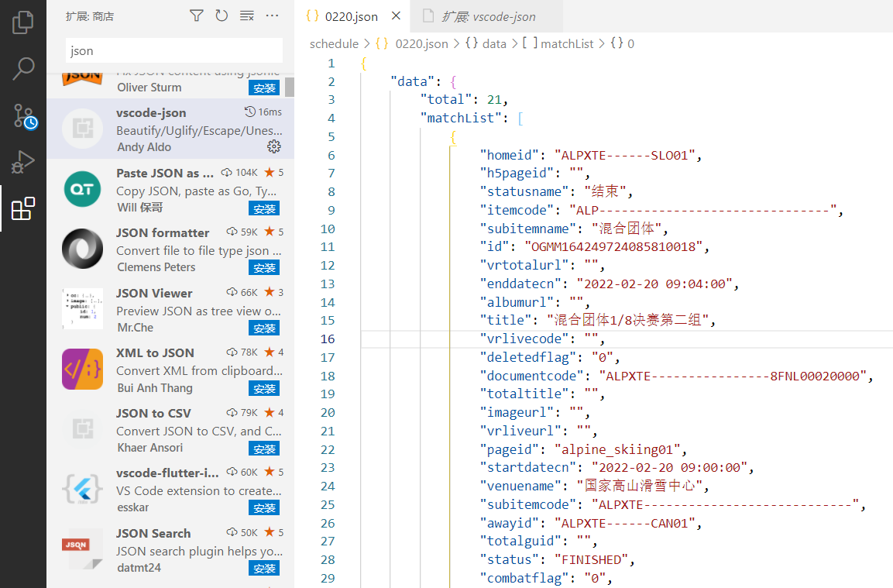Image resolution: width=893 pixels, height=588 pixels.
Task: Install the JSON Viewer extension
Action: point(263,328)
